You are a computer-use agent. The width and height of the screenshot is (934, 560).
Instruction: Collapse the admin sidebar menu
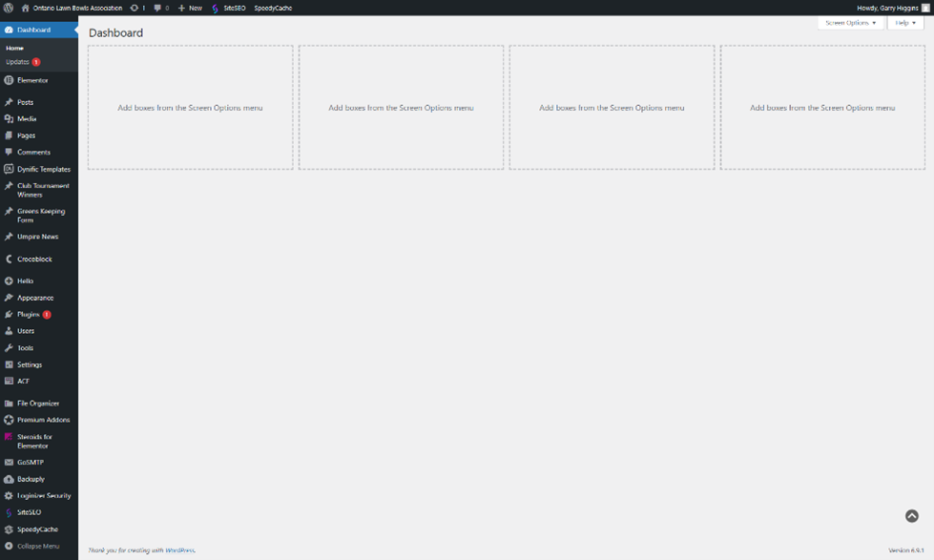pos(33,547)
